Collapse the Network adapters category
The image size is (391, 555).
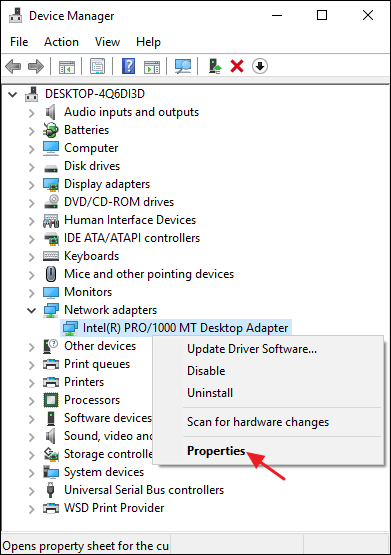(x=31, y=310)
